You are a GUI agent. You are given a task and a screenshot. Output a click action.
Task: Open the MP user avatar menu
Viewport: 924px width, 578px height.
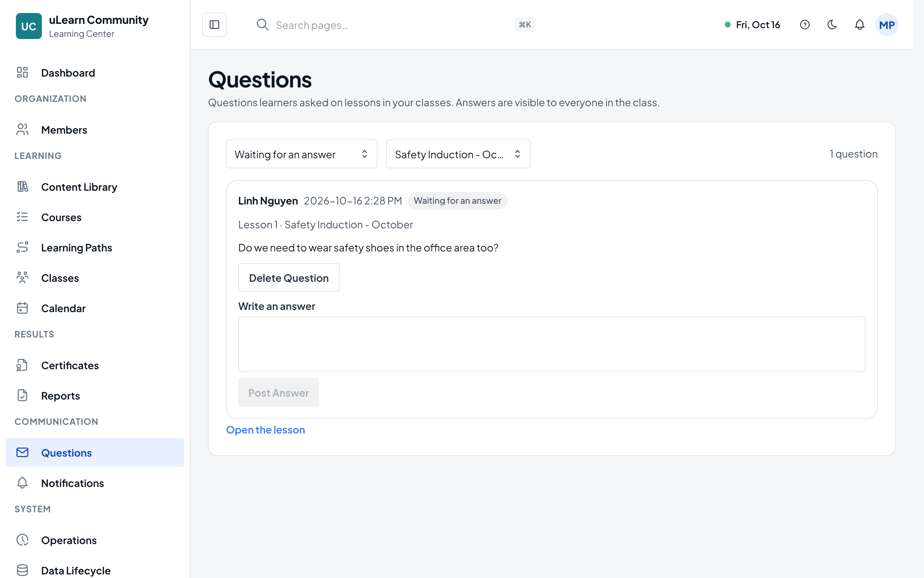pos(886,25)
